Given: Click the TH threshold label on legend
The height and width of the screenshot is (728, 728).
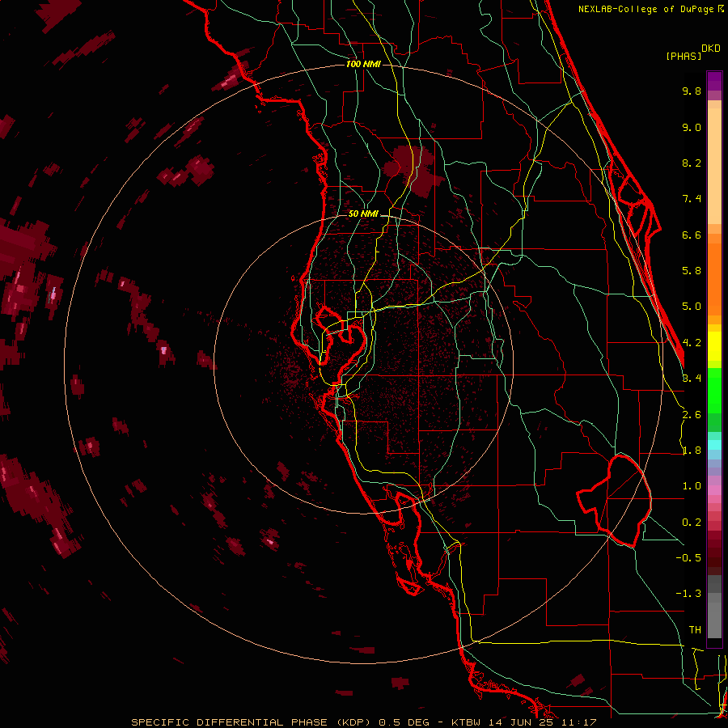Looking at the screenshot, I should (x=695, y=629).
